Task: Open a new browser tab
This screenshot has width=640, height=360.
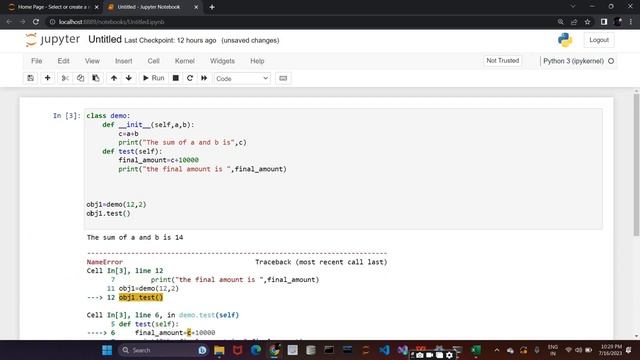Action: [x=212, y=7]
